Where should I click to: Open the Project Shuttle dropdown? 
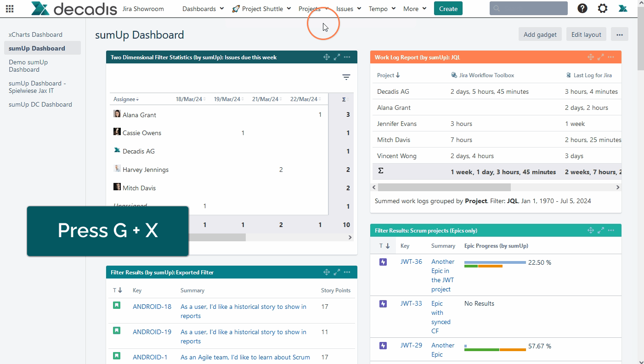pyautogui.click(x=262, y=9)
